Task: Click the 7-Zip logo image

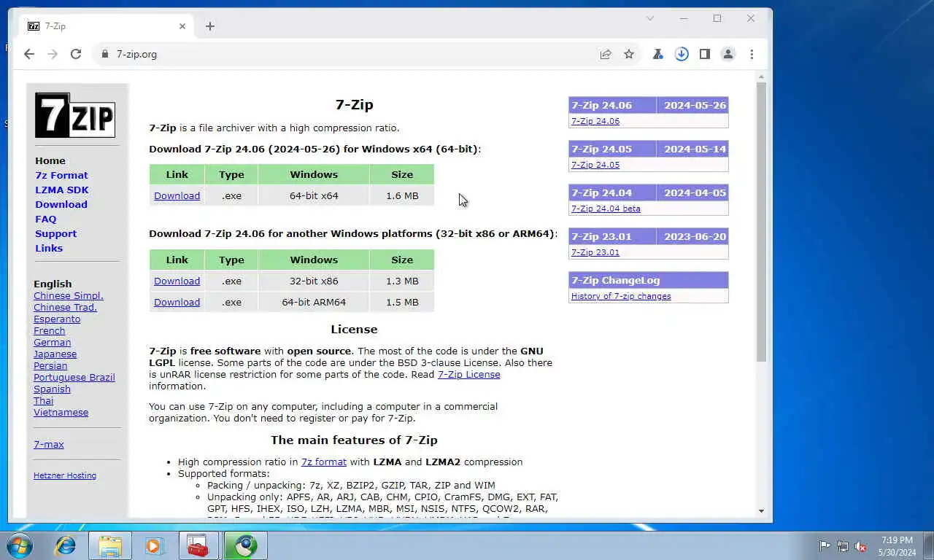Action: 75,115
